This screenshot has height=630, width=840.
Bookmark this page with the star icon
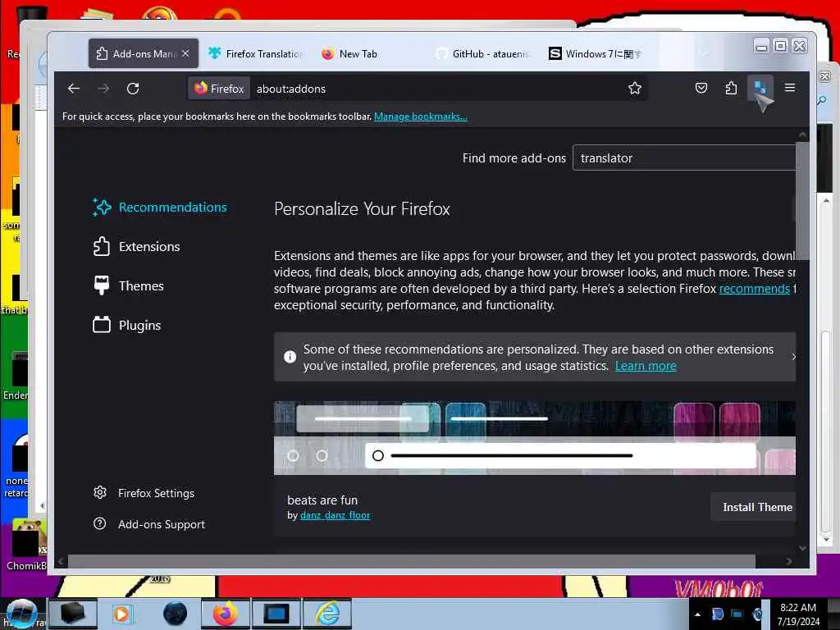[635, 89]
